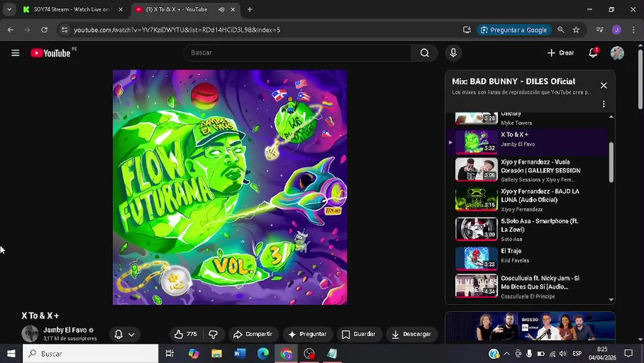Like the video with thumbs up

tap(185, 334)
